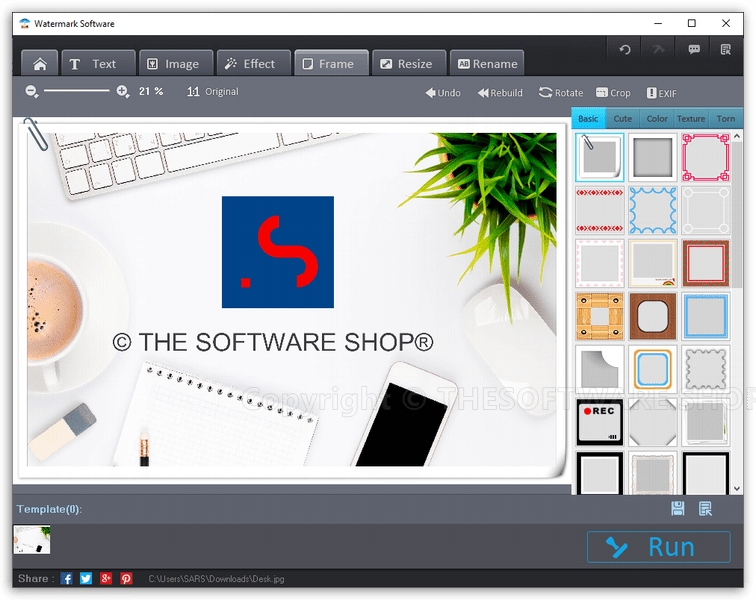Open the Rename tab

[x=486, y=63]
